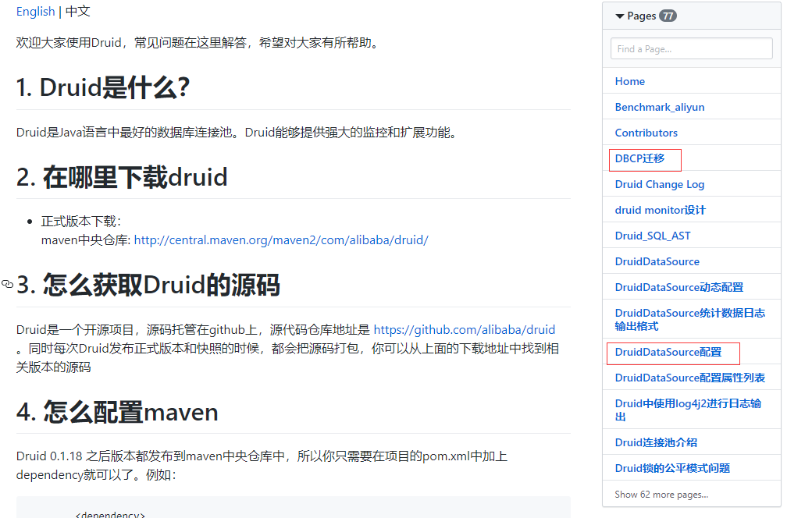Click the '正式版本下载:' bullet text
The width and height of the screenshot is (812, 518).
click(80, 222)
